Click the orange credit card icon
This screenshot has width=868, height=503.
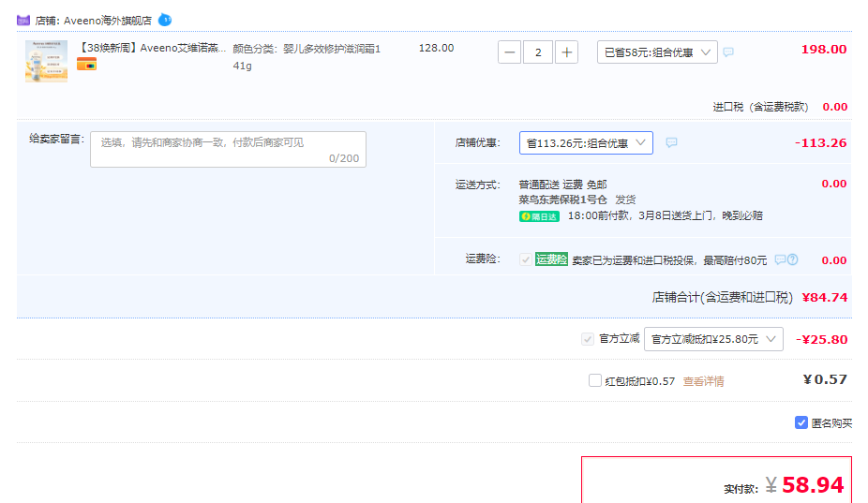coord(86,65)
